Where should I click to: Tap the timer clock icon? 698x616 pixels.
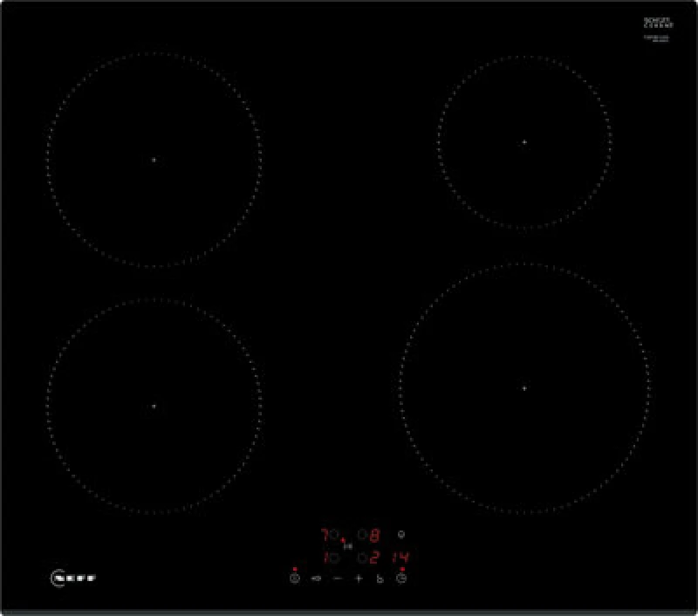pyautogui.click(x=401, y=578)
